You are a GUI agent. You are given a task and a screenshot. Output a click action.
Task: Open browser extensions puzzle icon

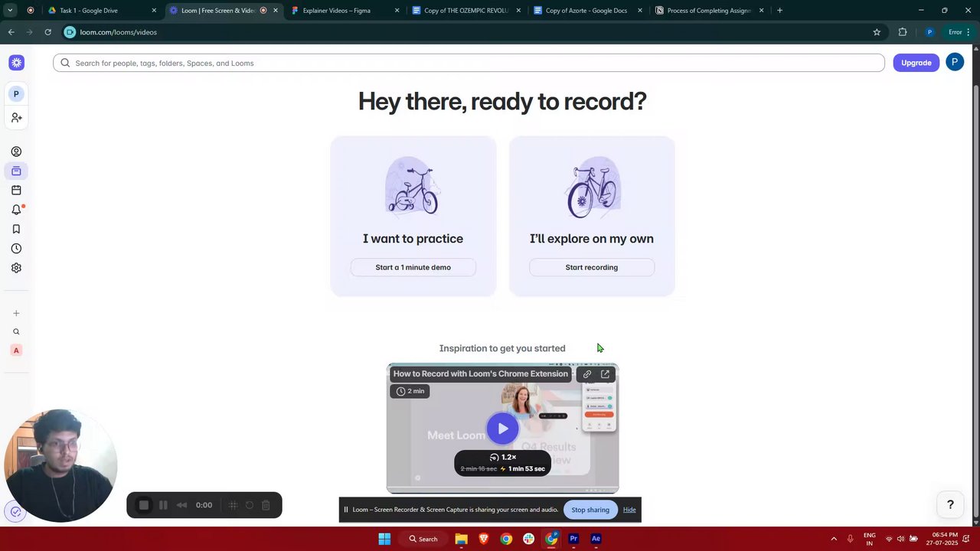903,32
